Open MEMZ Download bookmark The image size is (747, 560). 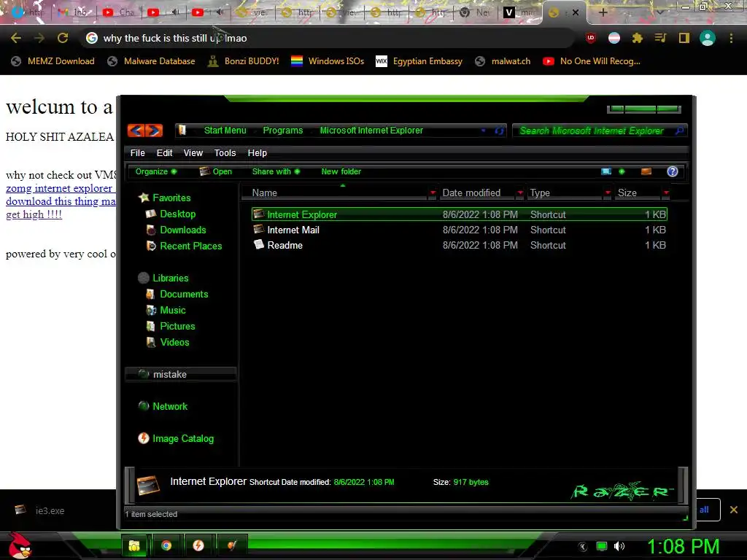[53, 61]
